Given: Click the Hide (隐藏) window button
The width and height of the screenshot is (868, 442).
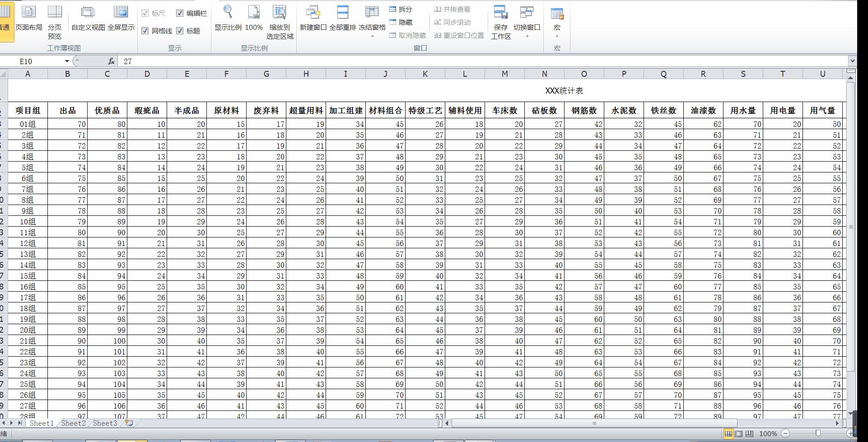Looking at the screenshot, I should tap(401, 22).
